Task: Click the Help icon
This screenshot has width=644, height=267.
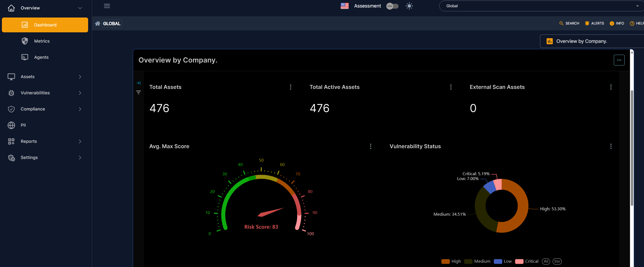Action: coord(632,23)
